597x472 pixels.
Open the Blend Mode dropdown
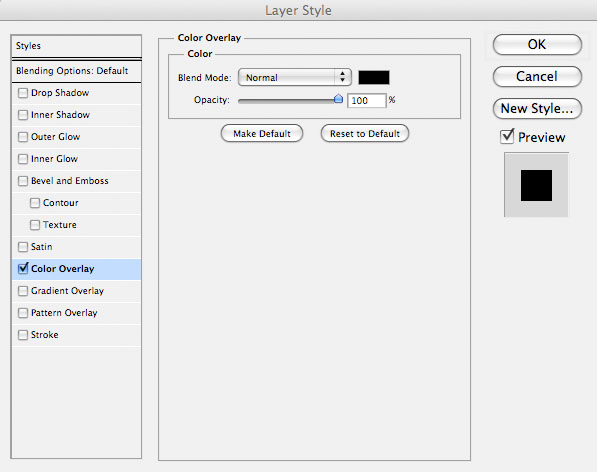pyautogui.click(x=295, y=77)
